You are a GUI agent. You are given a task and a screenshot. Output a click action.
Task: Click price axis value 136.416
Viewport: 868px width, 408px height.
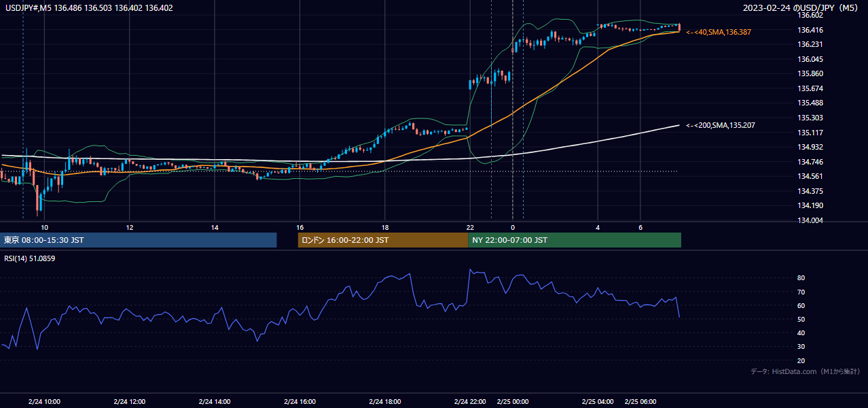point(810,30)
